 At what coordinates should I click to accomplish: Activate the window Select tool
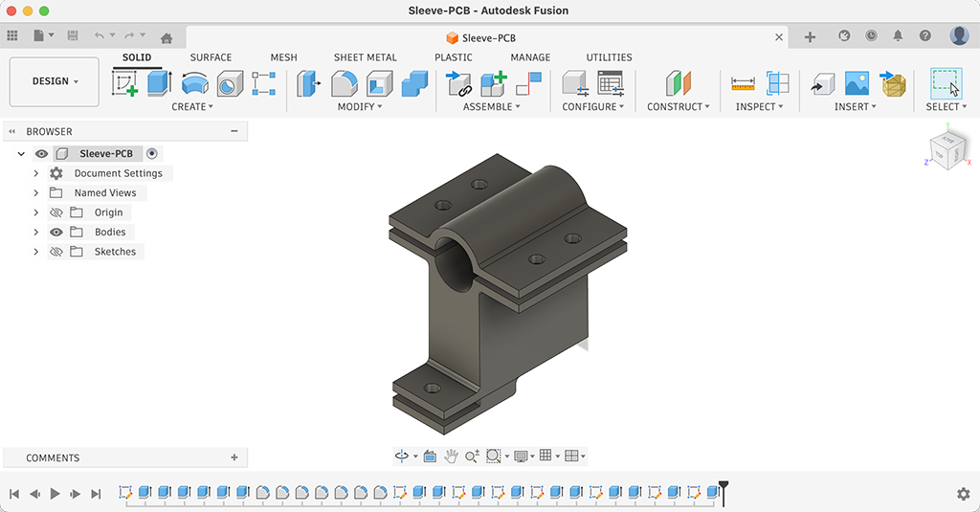coord(947,82)
